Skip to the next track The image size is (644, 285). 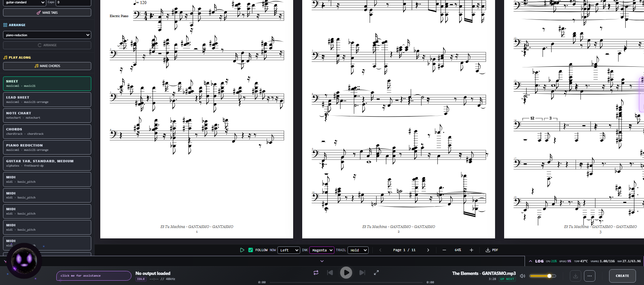pyautogui.click(x=362, y=273)
